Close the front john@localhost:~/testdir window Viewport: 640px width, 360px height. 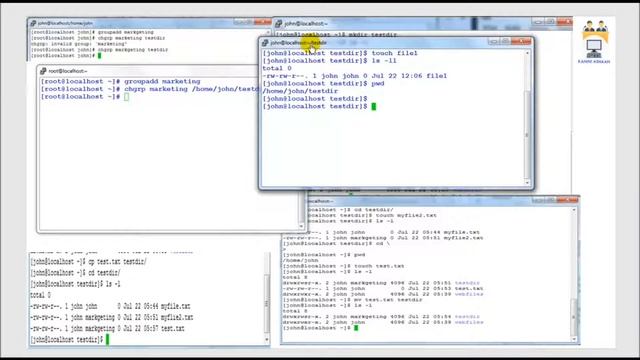coord(521,42)
